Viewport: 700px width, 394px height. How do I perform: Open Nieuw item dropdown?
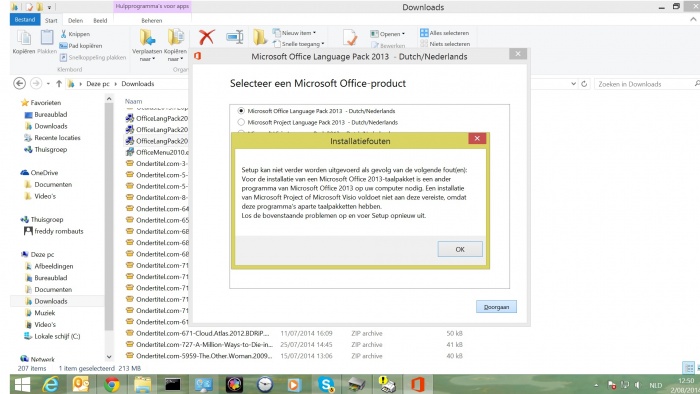point(294,33)
